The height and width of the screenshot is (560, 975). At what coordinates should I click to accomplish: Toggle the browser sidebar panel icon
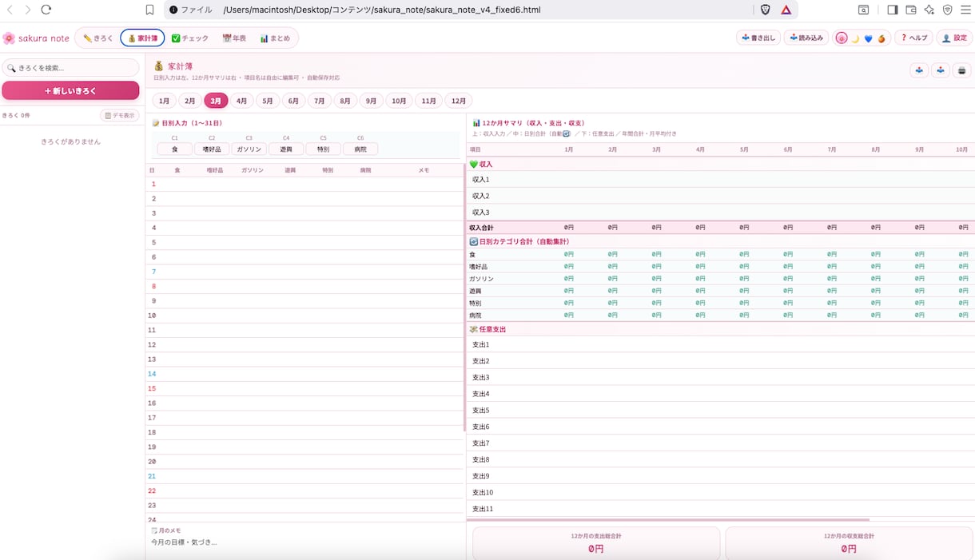(x=892, y=10)
